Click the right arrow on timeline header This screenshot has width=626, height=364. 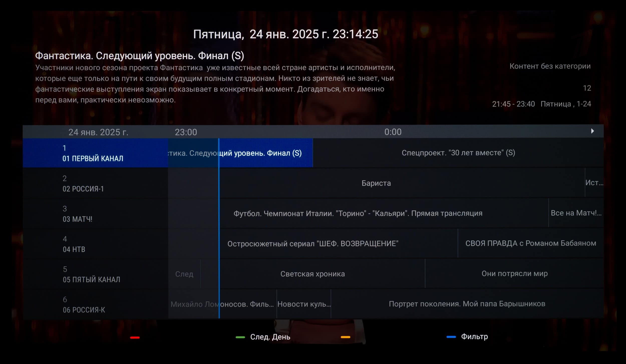[592, 131]
